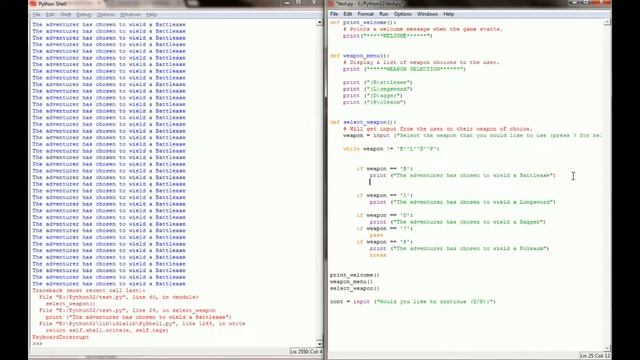Click traceback line 'line 24, in select_weapon'
Screen dimensions: 640x360
pos(127,311)
